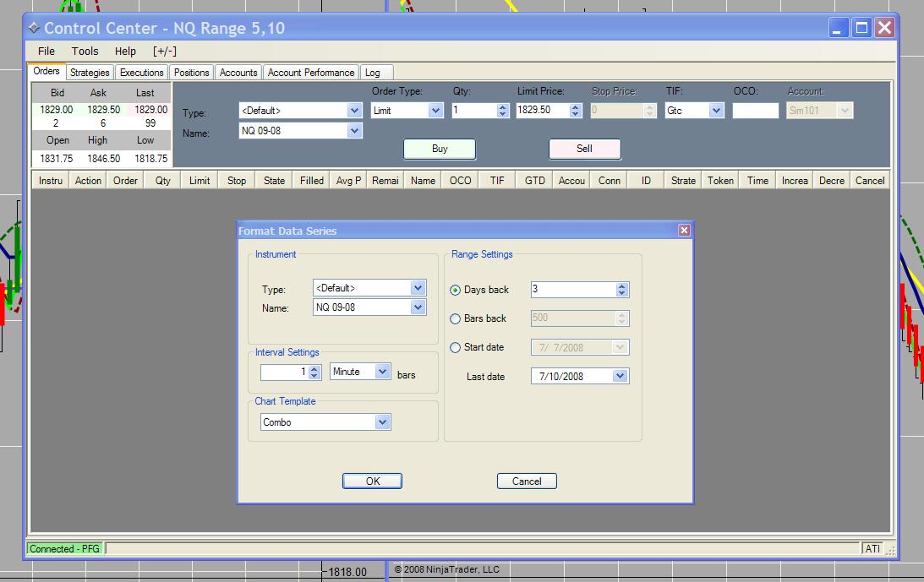
Task: Open the Order Type Limit dropdown
Action: (x=435, y=110)
